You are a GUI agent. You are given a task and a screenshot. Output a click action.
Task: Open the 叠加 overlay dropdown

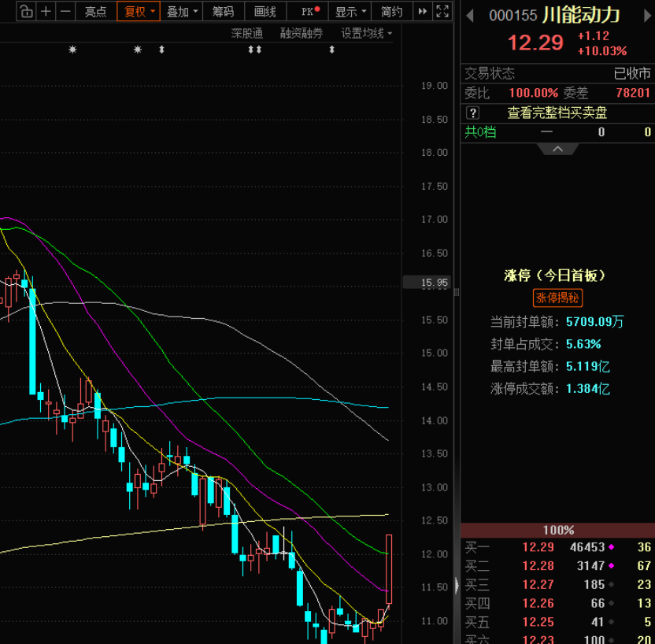pyautogui.click(x=182, y=11)
